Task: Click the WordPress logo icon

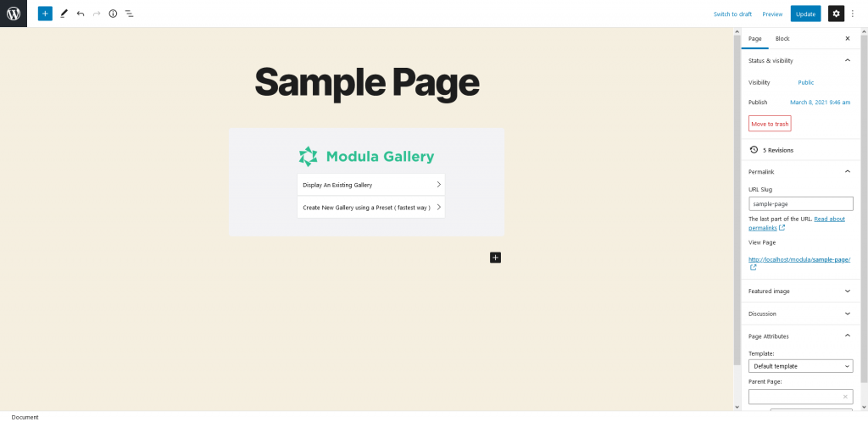Action: pos(14,14)
